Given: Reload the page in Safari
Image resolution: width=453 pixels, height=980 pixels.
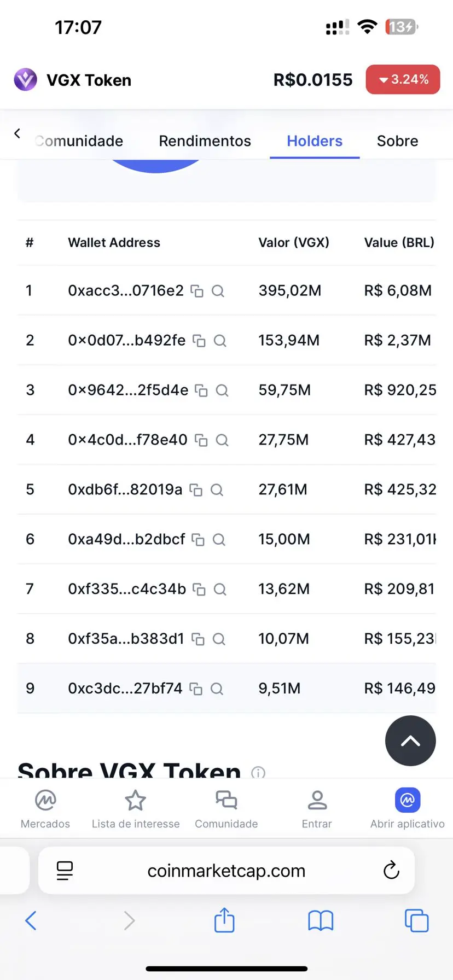Looking at the screenshot, I should click(391, 870).
